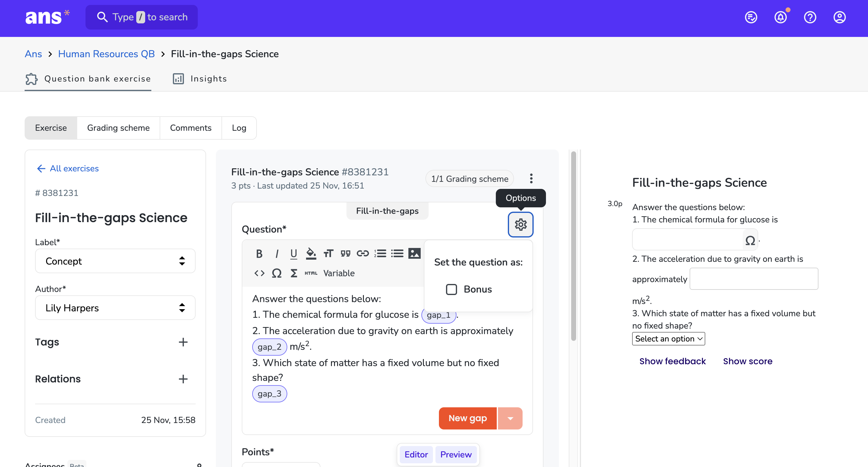The height and width of the screenshot is (467, 868).
Task: Open the New gap dropdown arrow
Action: click(510, 418)
